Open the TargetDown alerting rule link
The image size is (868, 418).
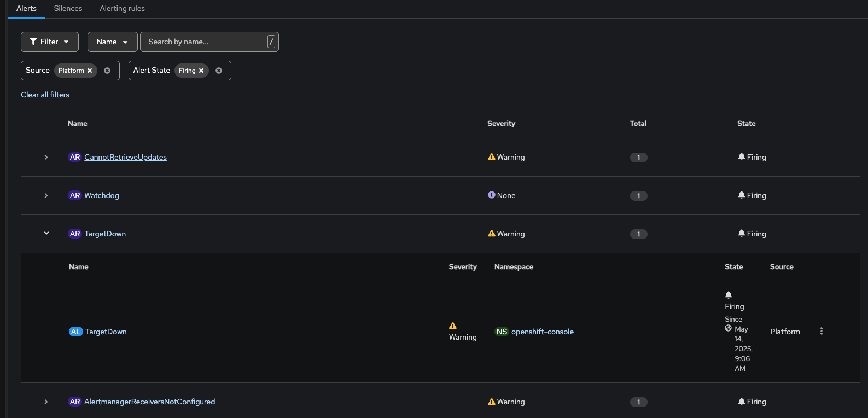(x=105, y=234)
